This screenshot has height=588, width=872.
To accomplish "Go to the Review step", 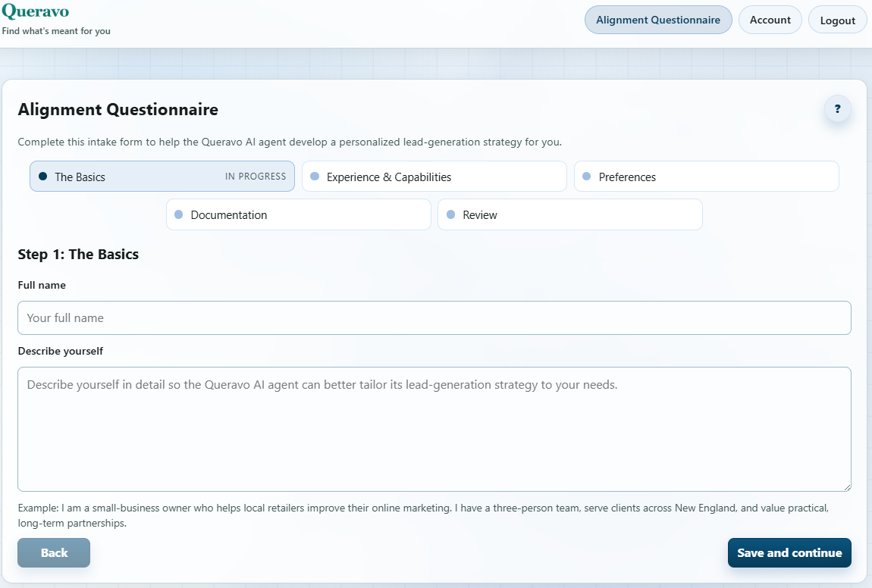I will (x=570, y=214).
